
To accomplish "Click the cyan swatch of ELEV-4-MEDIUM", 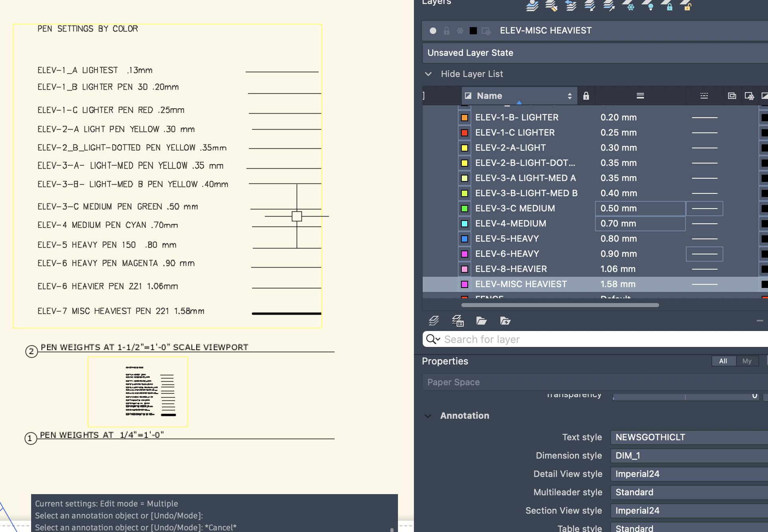I will point(465,224).
